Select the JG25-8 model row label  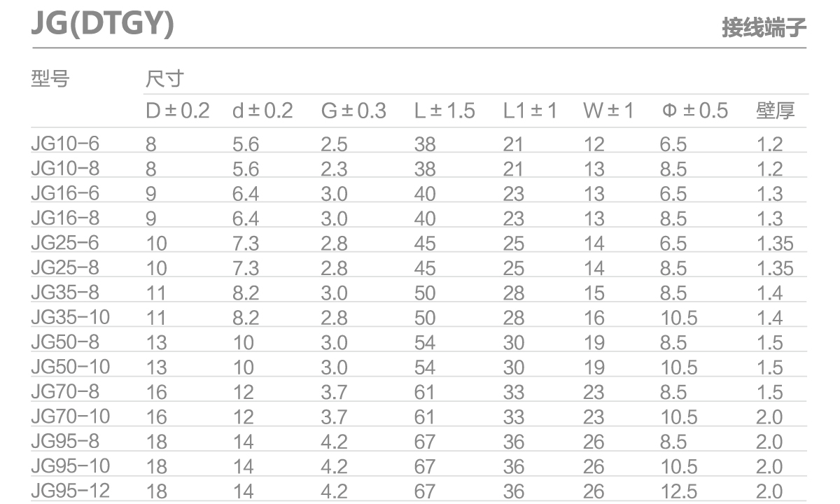(66, 267)
